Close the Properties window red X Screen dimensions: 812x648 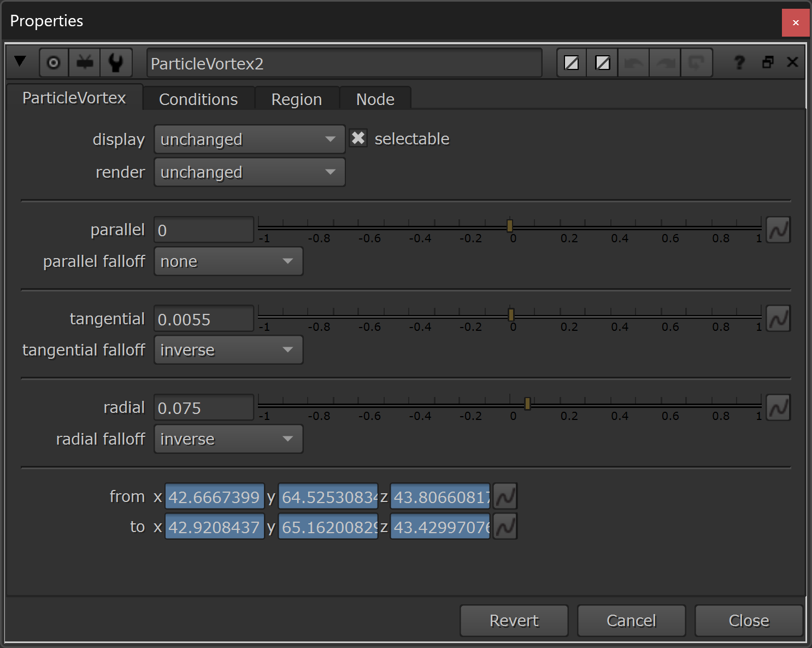[796, 22]
